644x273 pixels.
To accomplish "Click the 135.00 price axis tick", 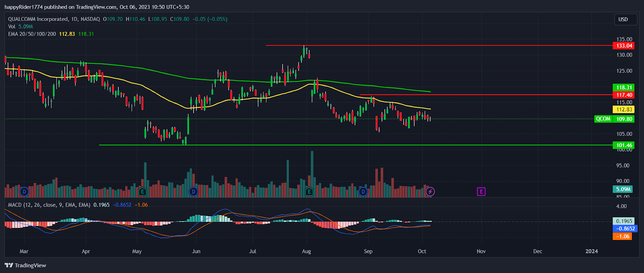I will [624, 39].
